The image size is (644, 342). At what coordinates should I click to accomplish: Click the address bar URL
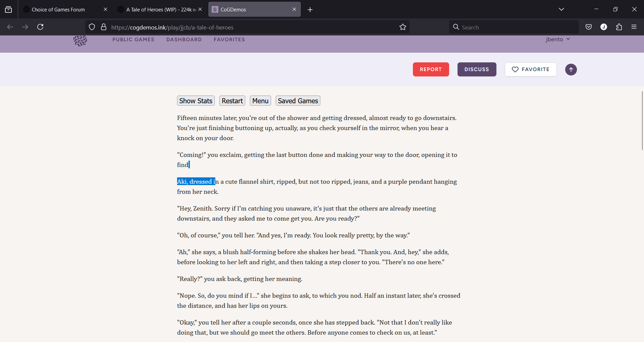coord(172,27)
